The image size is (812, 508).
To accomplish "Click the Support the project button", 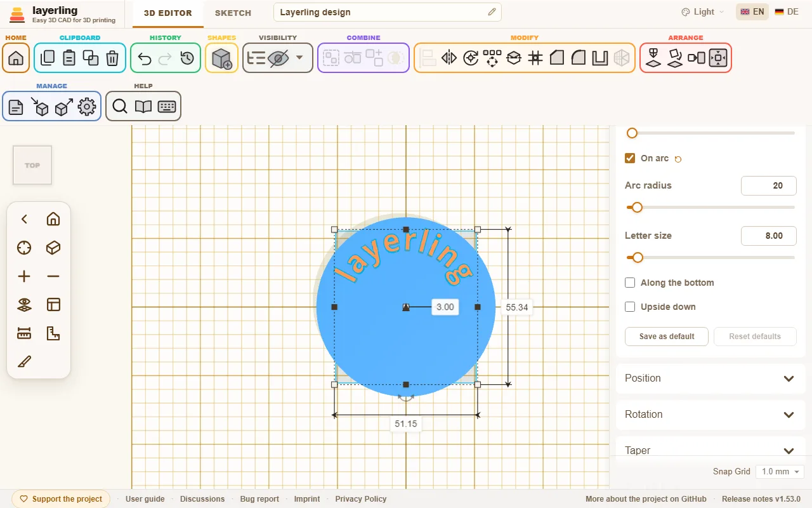I will pyautogui.click(x=61, y=499).
